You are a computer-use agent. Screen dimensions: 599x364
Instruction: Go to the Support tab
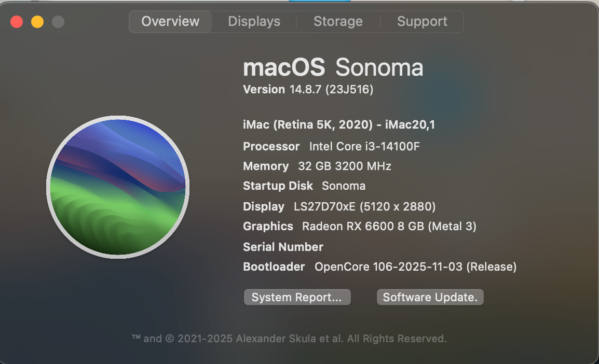[422, 22]
